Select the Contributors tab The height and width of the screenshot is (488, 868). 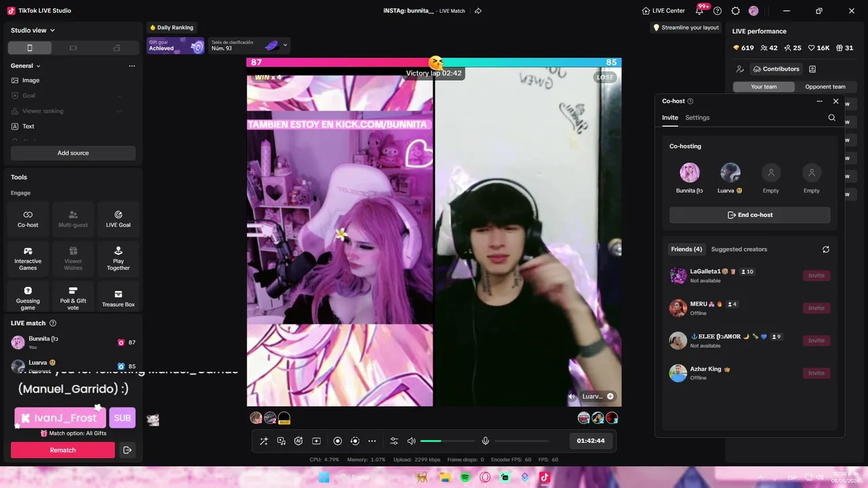(x=776, y=69)
